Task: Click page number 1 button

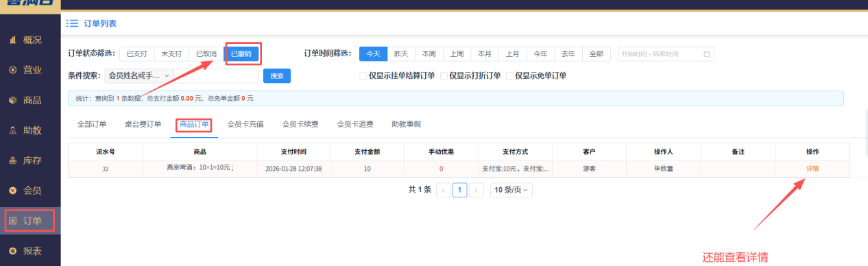Action: [460, 190]
